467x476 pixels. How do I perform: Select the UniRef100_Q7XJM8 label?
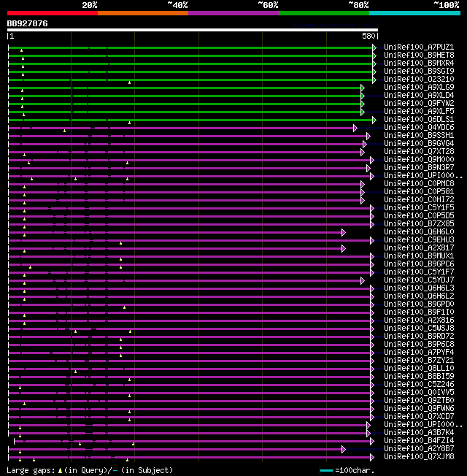(x=419, y=457)
